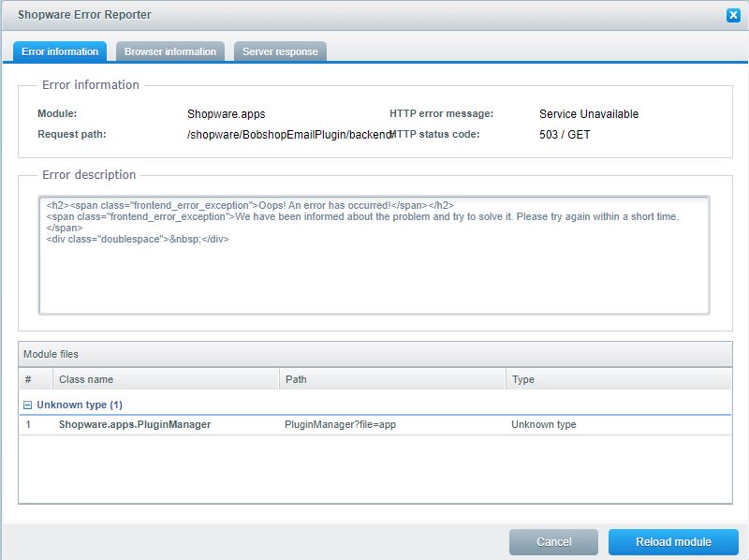Click the 503 / GET status code

click(x=565, y=135)
